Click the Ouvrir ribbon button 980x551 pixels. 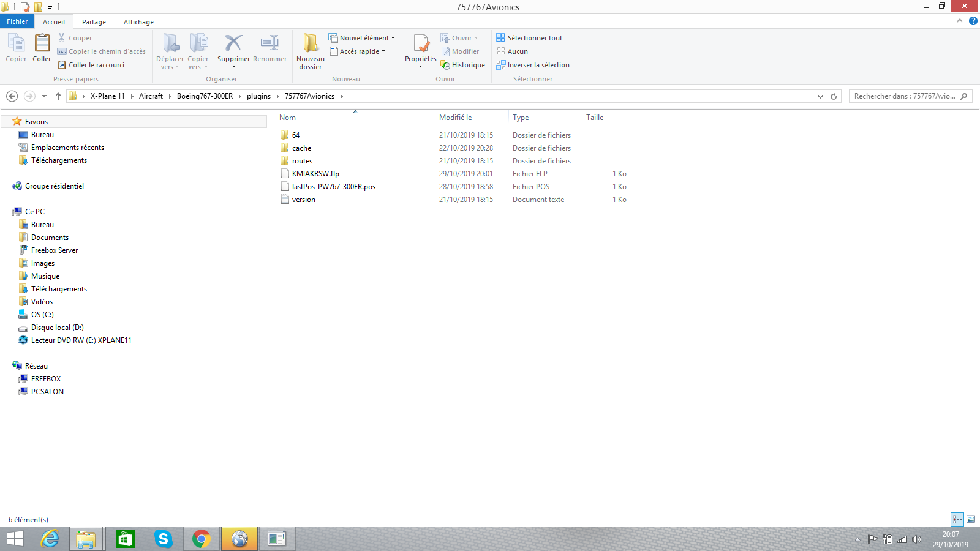pos(459,38)
